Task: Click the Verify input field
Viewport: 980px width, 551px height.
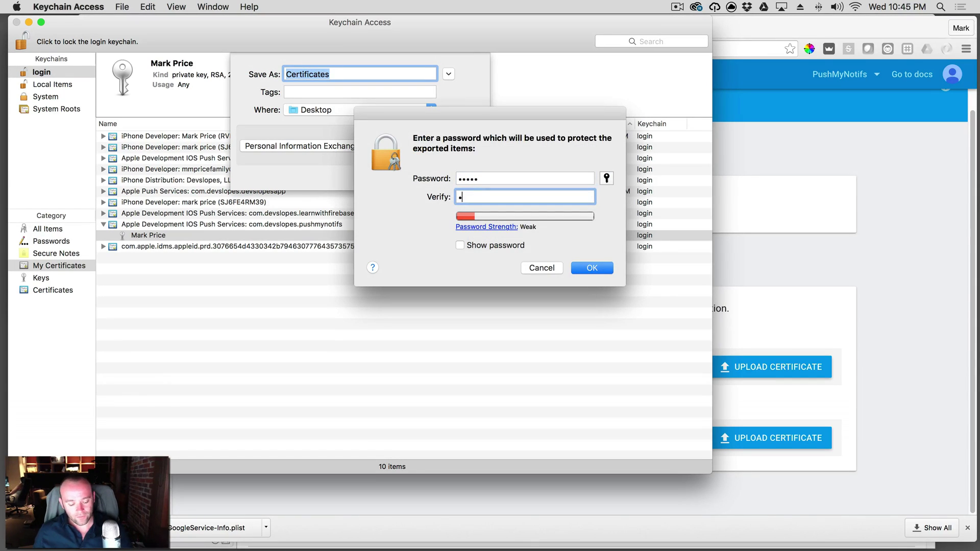Action: point(525,196)
